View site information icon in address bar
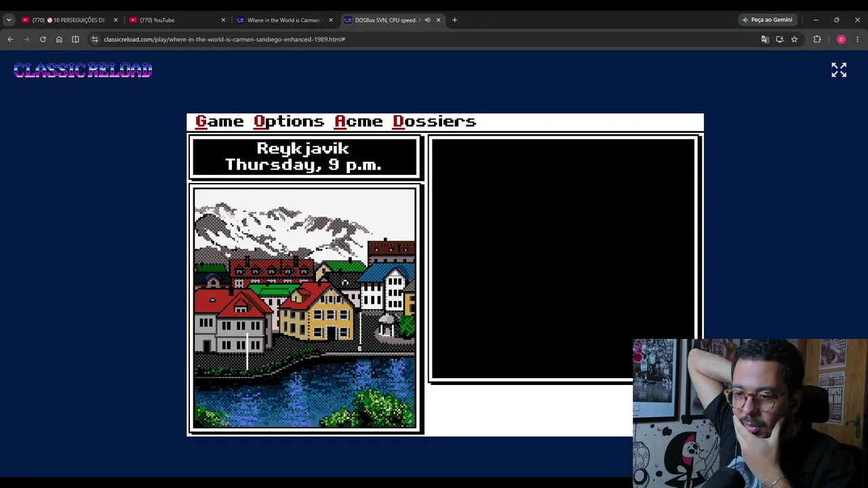Image resolution: width=868 pixels, height=488 pixels. point(95,39)
